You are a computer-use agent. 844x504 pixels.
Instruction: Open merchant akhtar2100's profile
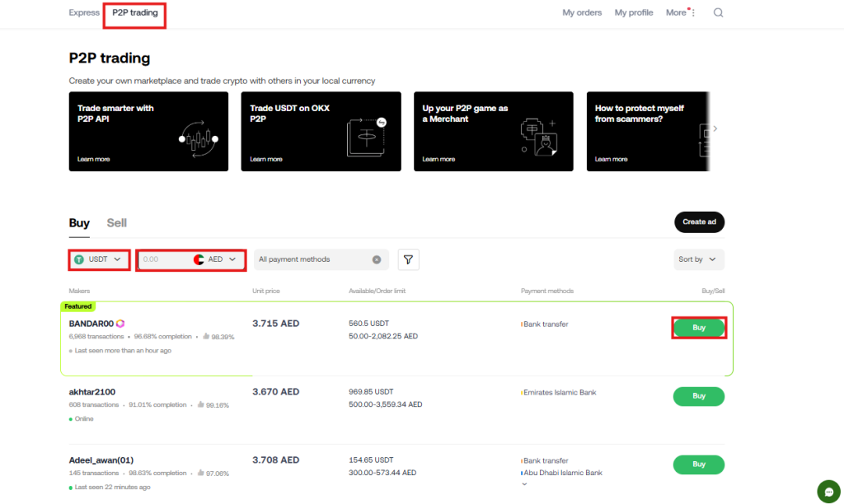[x=94, y=391]
